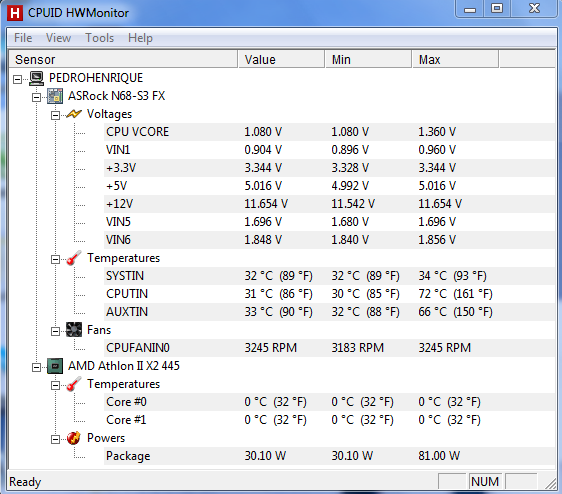The width and height of the screenshot is (562, 494).
Task: Collapse the Voltages tree section
Action: pyautogui.click(x=55, y=115)
